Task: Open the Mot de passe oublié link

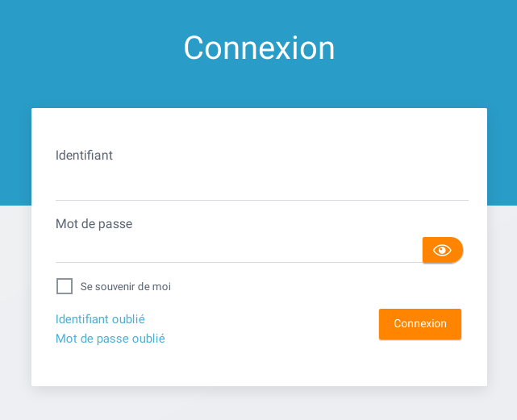Action: coord(110,339)
